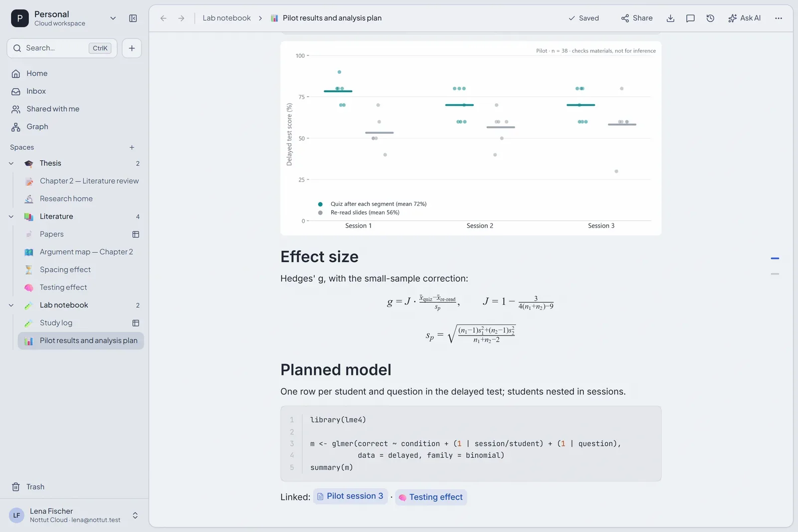Go back to previous page
This screenshot has height=532, width=798.
[164, 18]
